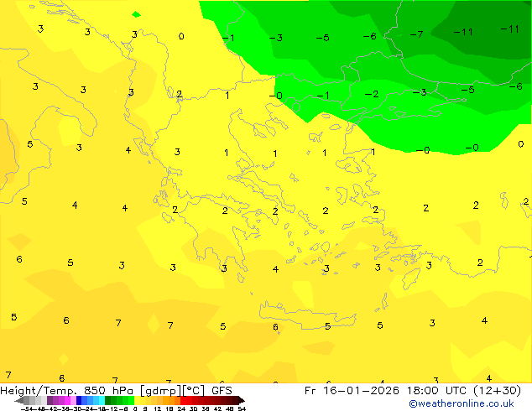Select the dark blue -30 legend swatch

[79, 400]
